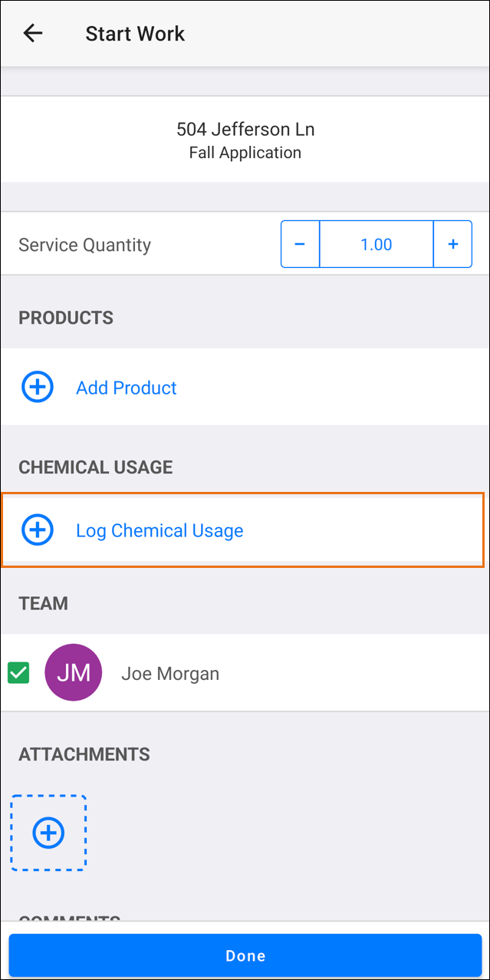Click the TEAM section header
The width and height of the screenshot is (490, 980).
coord(43,603)
